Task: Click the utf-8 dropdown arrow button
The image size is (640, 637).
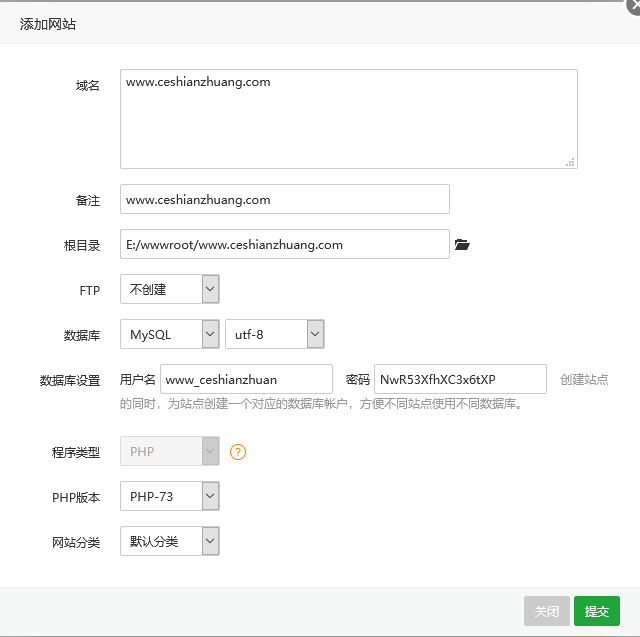Action: (316, 334)
